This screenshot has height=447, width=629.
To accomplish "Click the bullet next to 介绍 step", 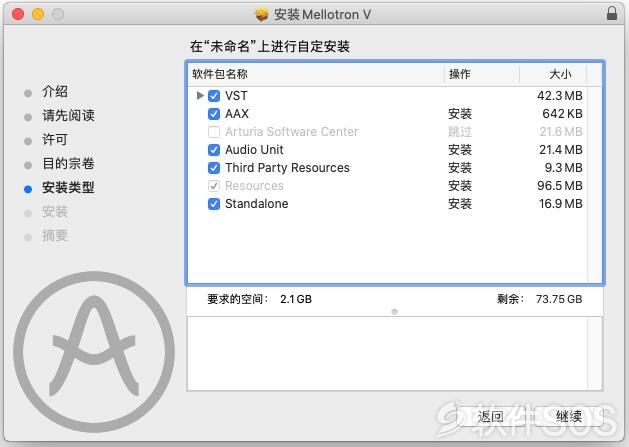I will pos(28,93).
